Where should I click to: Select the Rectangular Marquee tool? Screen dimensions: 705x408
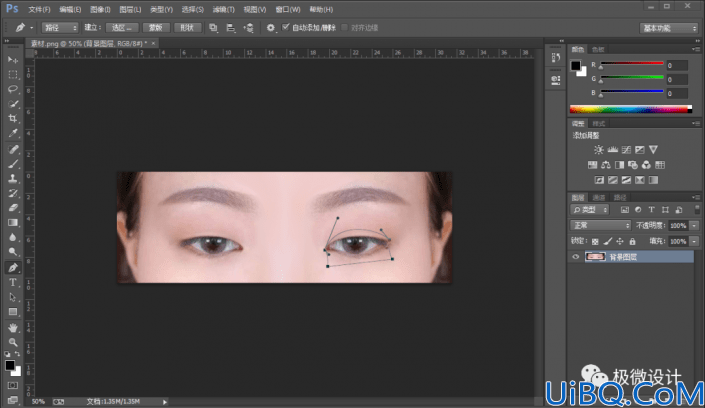(x=13, y=74)
